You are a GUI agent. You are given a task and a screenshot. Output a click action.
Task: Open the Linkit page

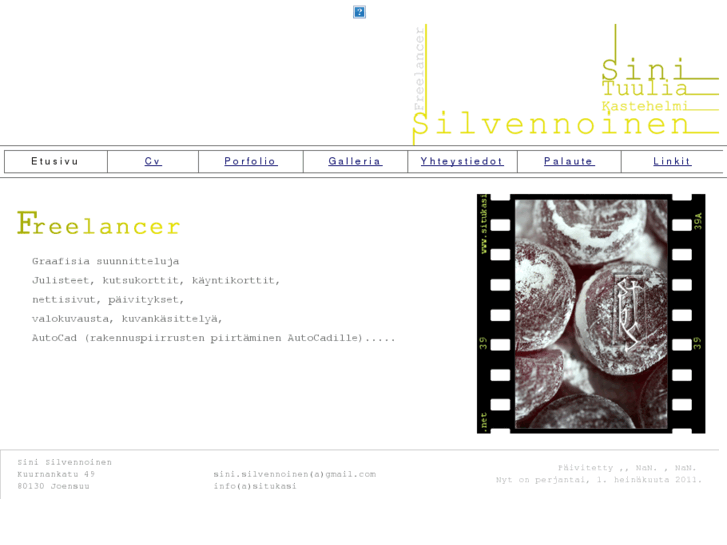click(672, 161)
